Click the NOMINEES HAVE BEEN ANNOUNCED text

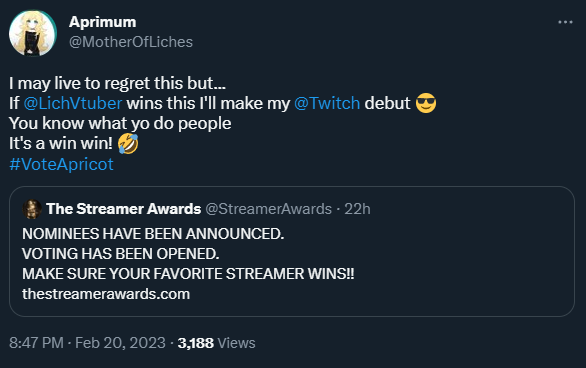click(x=153, y=234)
